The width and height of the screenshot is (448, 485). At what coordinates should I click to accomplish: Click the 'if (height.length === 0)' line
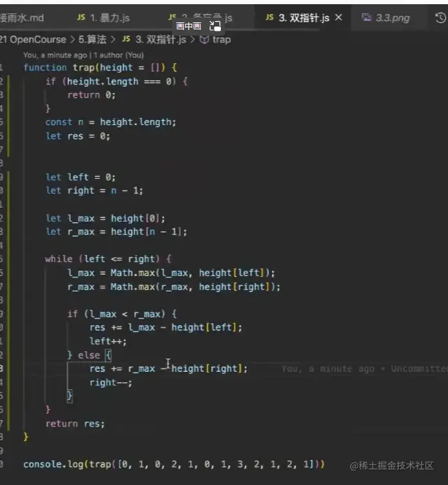[116, 81]
